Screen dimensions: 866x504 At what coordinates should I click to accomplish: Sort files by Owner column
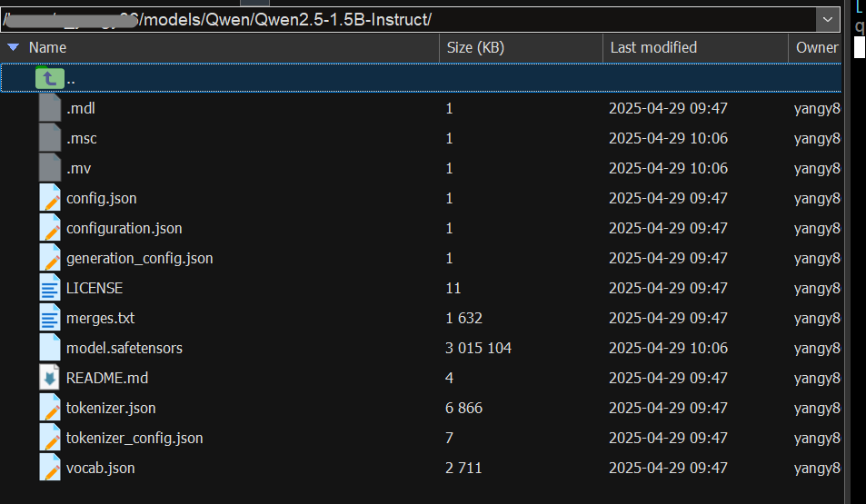[x=817, y=47]
